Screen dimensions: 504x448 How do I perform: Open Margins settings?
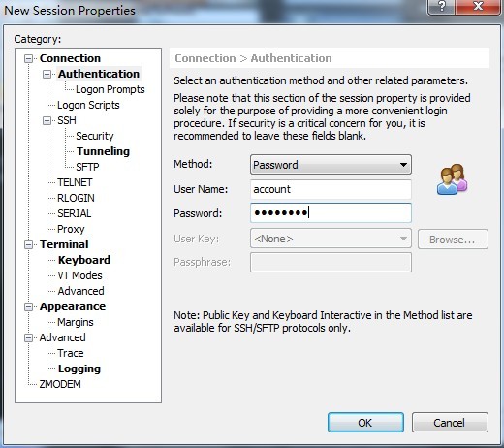[76, 322]
